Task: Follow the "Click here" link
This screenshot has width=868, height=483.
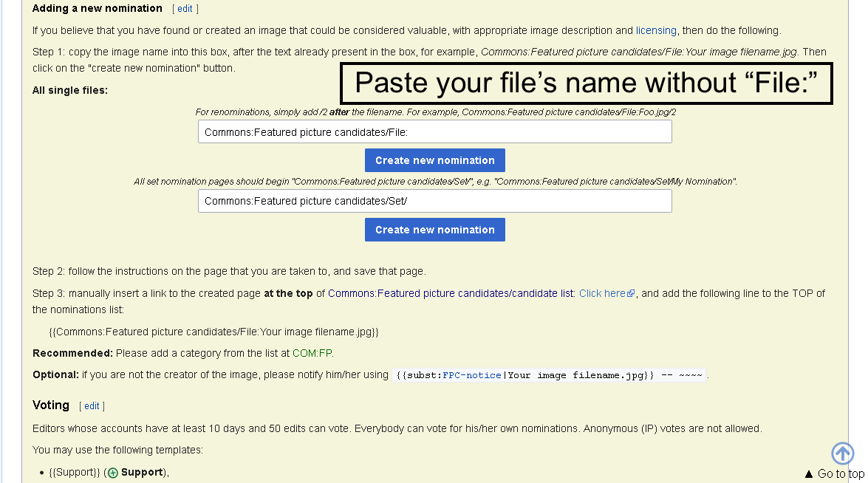Action: pyautogui.click(x=601, y=293)
